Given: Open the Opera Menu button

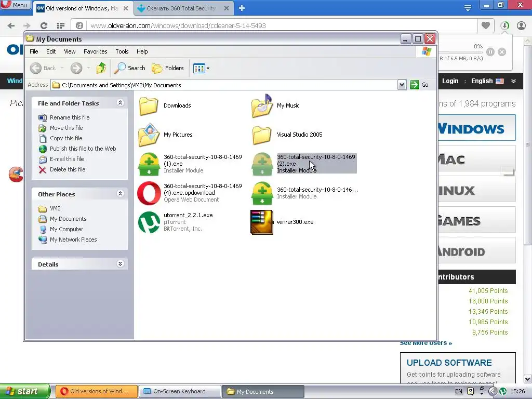Looking at the screenshot, I should (15, 5).
